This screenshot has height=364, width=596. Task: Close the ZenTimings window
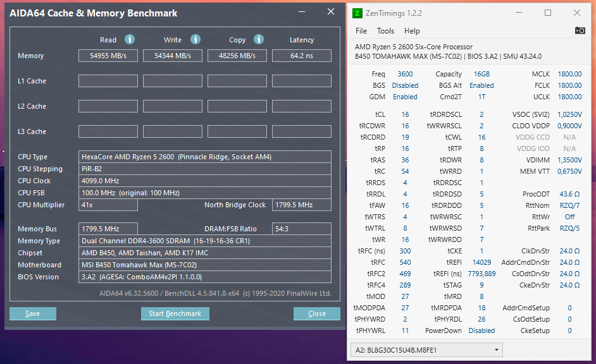click(x=576, y=13)
